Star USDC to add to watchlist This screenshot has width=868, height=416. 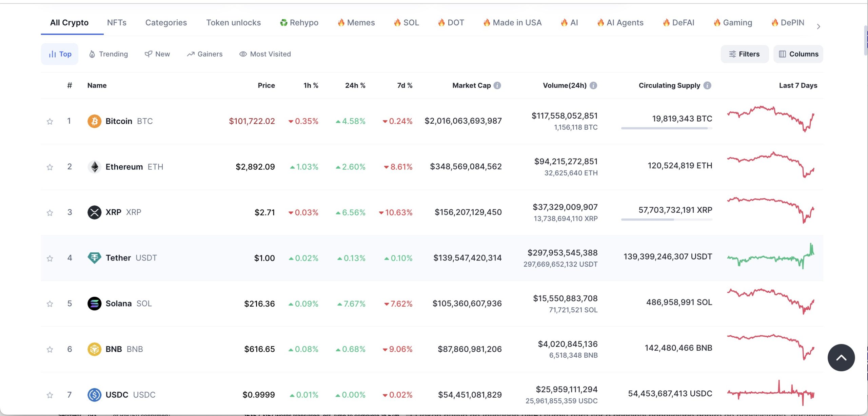coord(50,395)
